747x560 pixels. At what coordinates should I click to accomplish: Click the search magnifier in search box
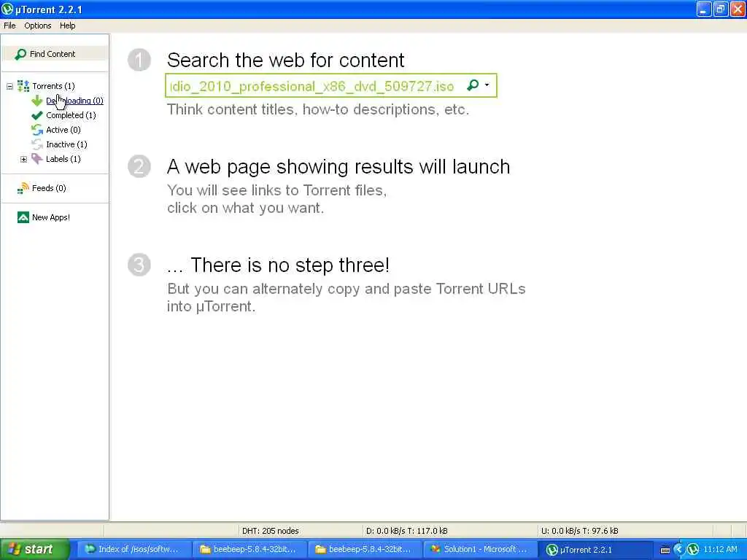click(x=473, y=85)
